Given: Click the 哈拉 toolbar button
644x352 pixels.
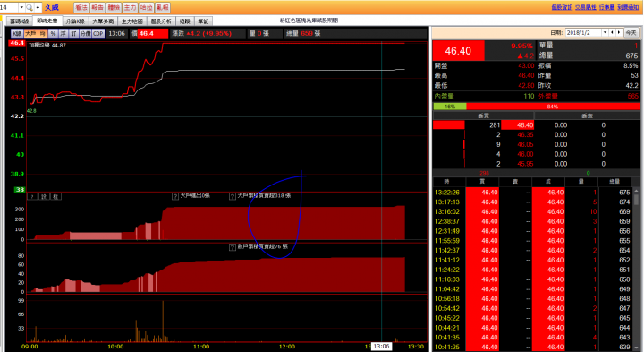Looking at the screenshot, I should pos(146,7).
